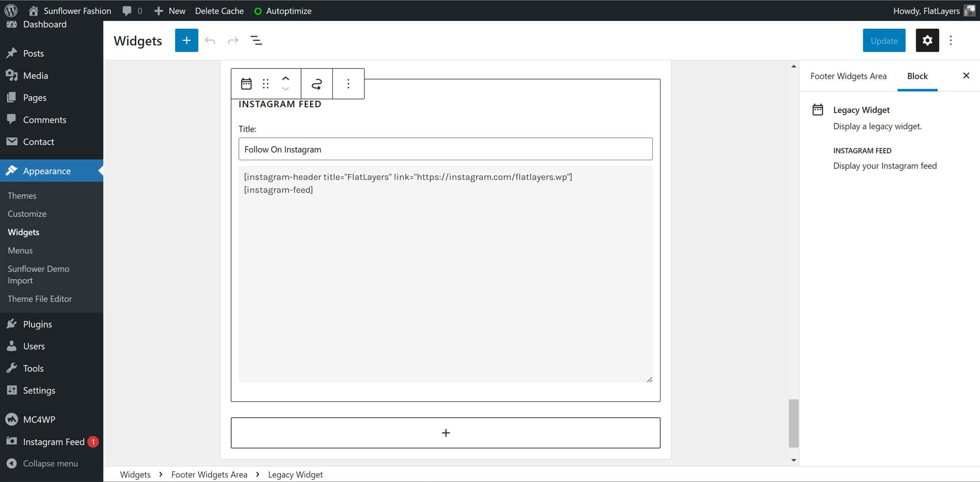This screenshot has width=980, height=482.
Task: Click the blue block inserter plus button
Action: tap(186, 40)
